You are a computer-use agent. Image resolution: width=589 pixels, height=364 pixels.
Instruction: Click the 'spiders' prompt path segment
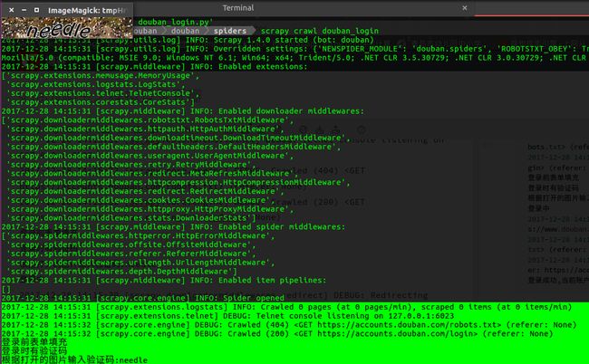coord(230,31)
